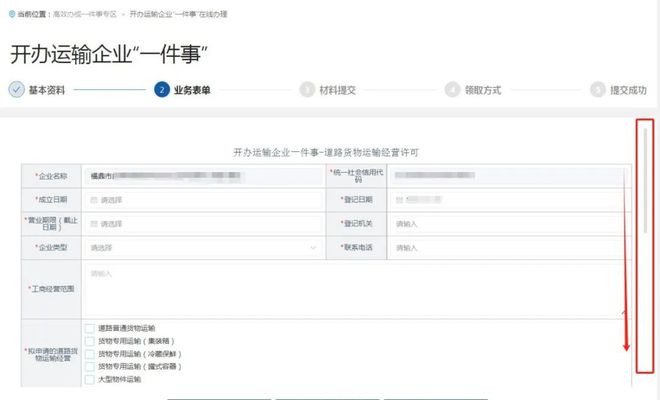Click the 统一社会信用代码 field label
Viewport: 660px width, 400px height.
(x=357, y=176)
